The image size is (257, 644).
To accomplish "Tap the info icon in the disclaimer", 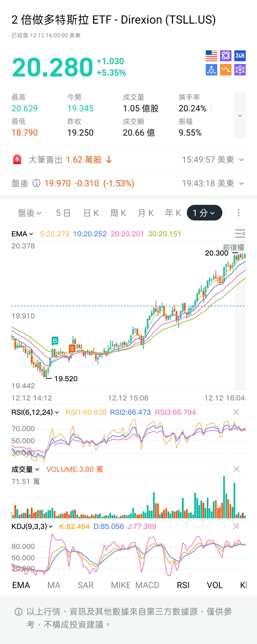I will click(19, 612).
